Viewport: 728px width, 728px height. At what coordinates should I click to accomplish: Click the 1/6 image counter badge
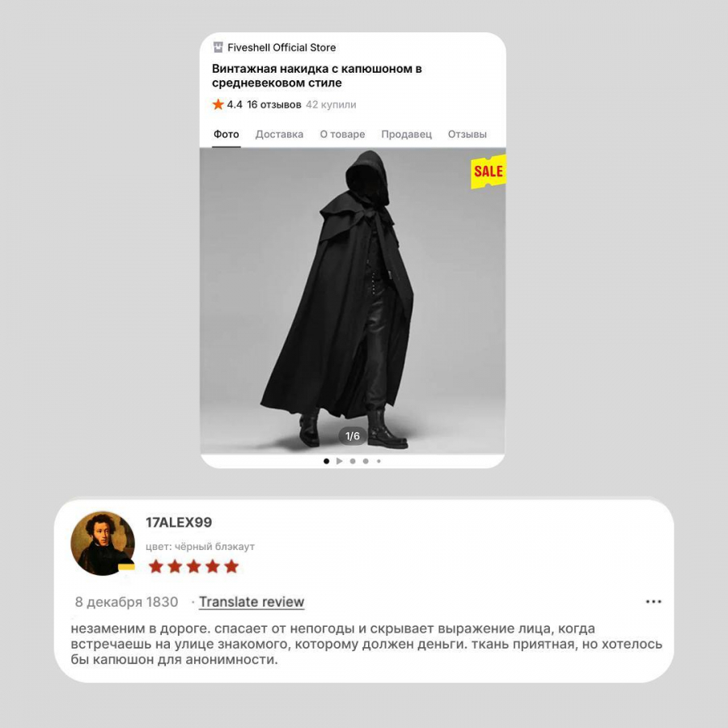point(353,436)
